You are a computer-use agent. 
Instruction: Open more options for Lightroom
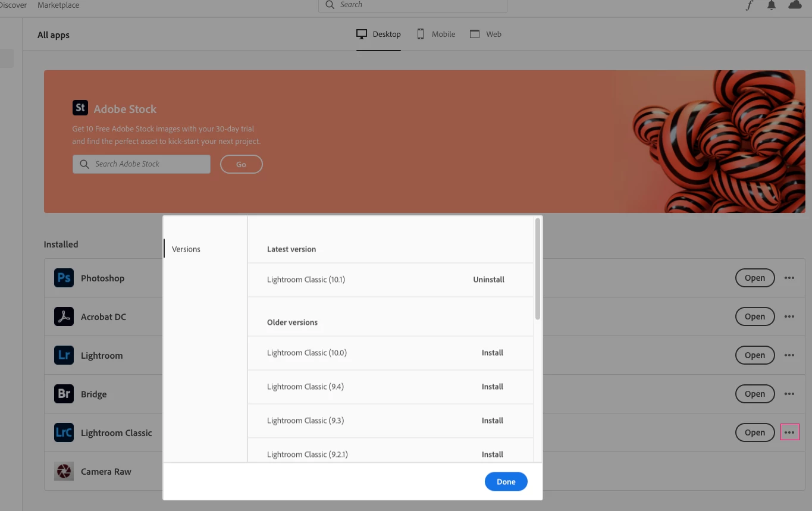789,355
